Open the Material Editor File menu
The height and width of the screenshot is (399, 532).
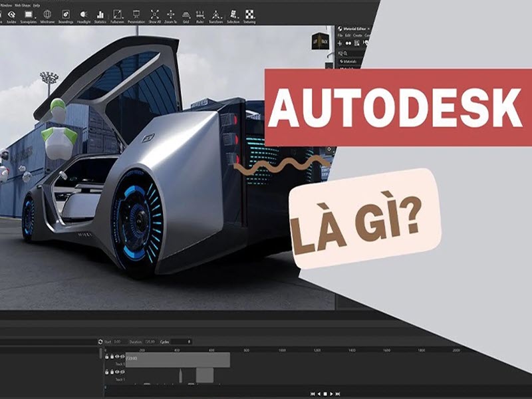(x=340, y=35)
